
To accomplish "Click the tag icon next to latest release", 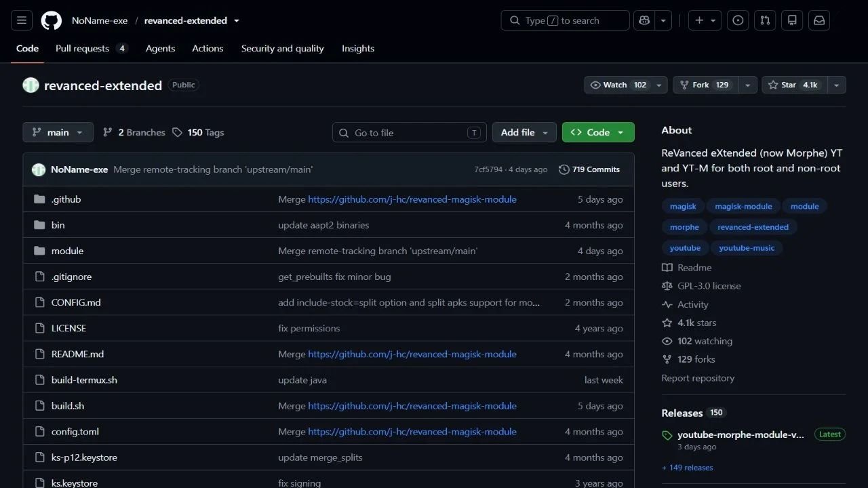I will click(667, 435).
